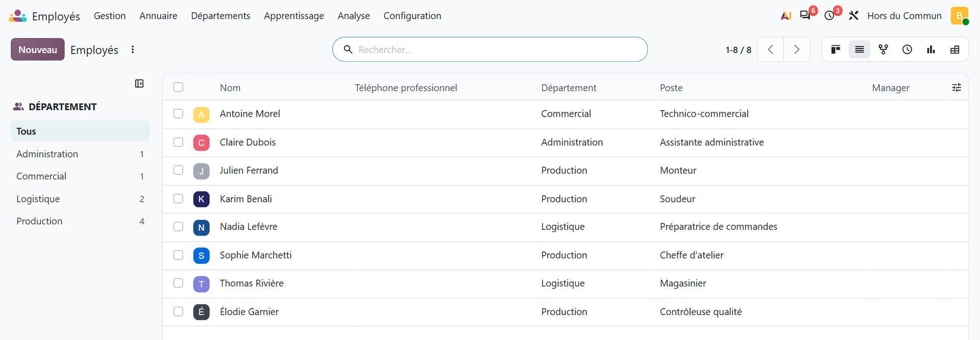980x340 pixels.
Task: Switch to Graph view
Action: point(931,49)
